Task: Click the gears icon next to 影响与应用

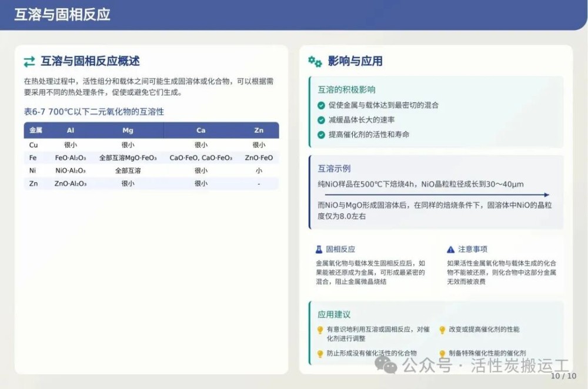Action: click(x=315, y=62)
